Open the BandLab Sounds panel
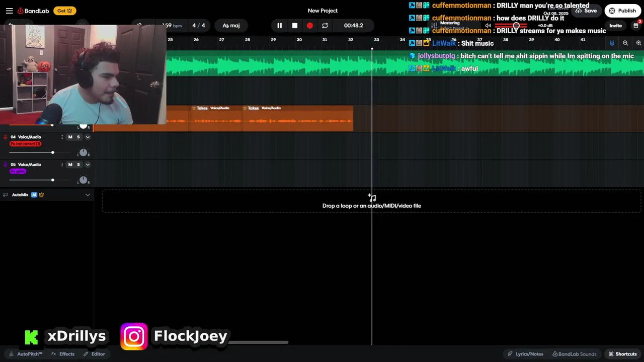This screenshot has width=644, height=362. (575, 354)
